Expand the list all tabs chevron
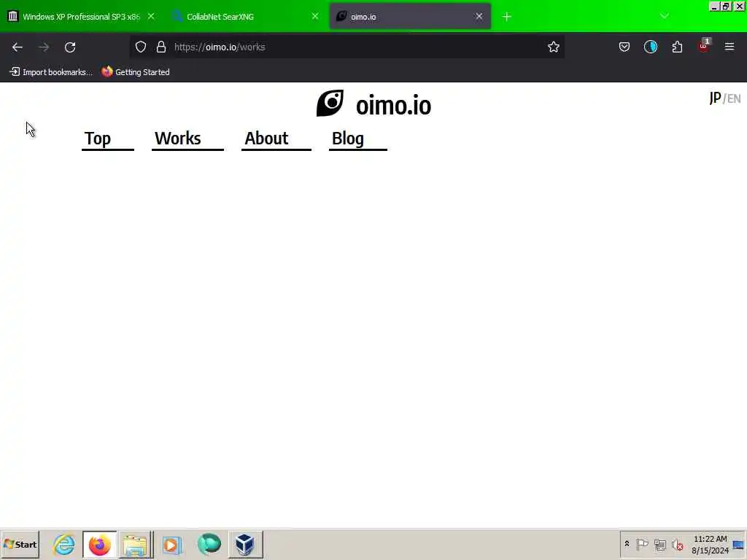The image size is (747, 560). (664, 16)
